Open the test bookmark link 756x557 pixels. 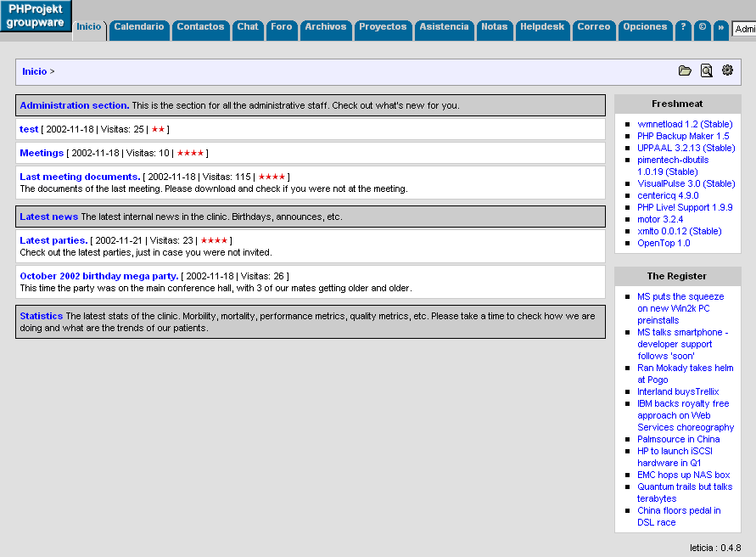29,129
